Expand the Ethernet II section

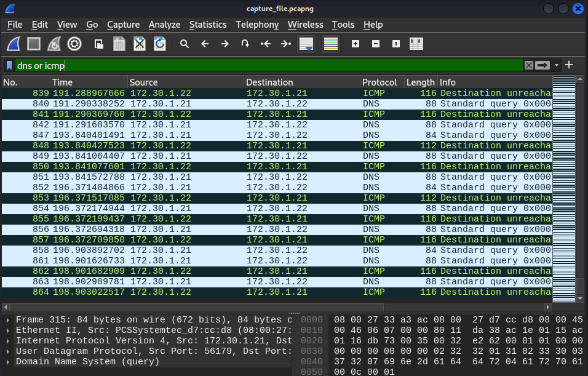click(8, 330)
